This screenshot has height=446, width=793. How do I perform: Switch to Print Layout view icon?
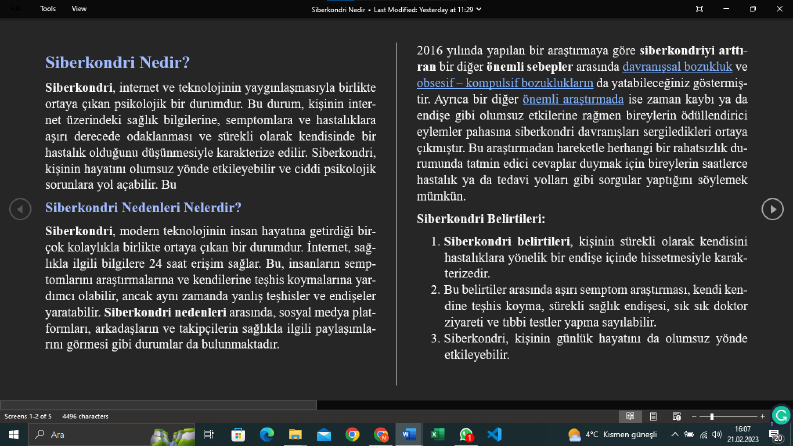[x=653, y=416]
